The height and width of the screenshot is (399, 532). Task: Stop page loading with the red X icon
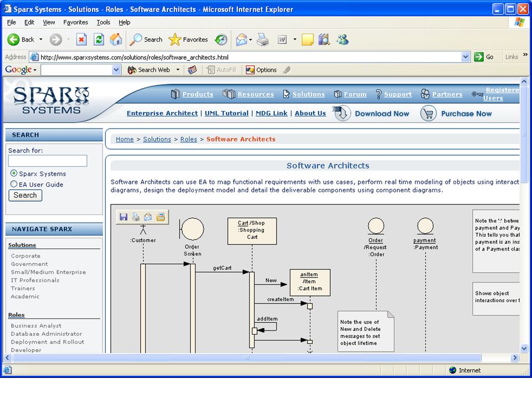(x=81, y=40)
